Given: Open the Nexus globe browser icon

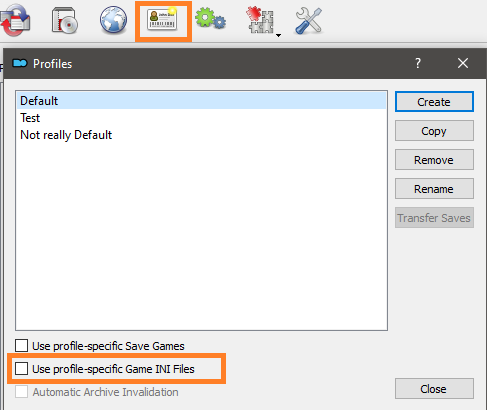Looking at the screenshot, I should pos(113,20).
